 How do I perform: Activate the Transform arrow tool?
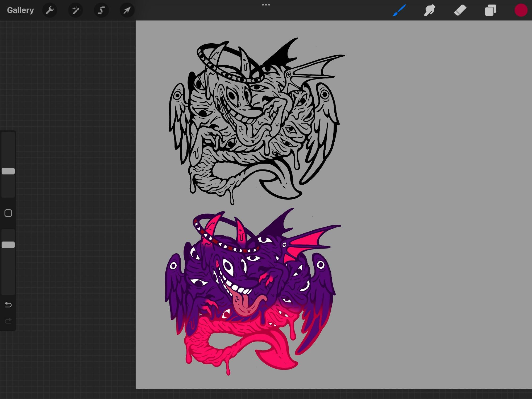(127, 10)
